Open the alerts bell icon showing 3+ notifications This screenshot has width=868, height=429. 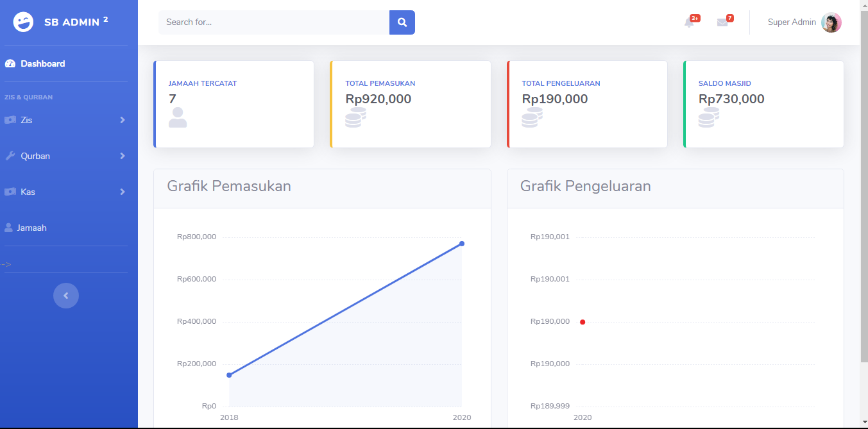[689, 22]
